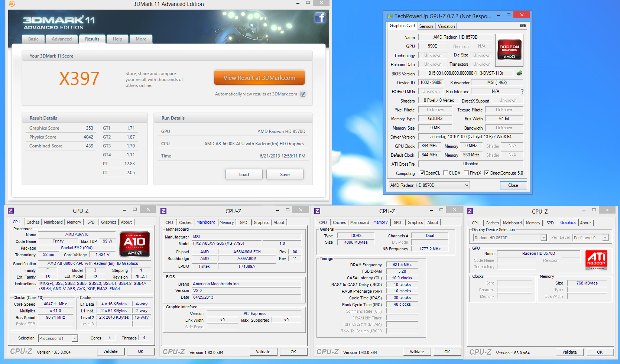The height and width of the screenshot is (364, 620).
Task: Toggle automatically view results at 3DMark.com
Action: coord(303,94)
